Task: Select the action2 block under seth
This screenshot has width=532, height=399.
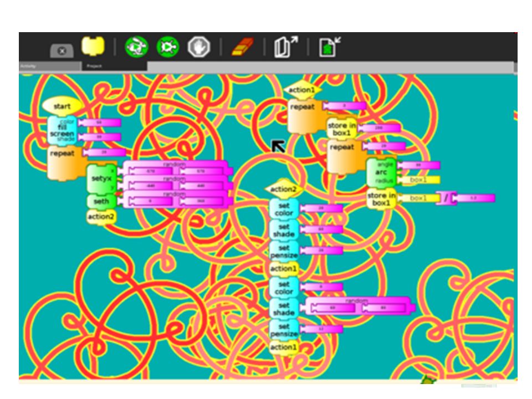Action: 101,217
